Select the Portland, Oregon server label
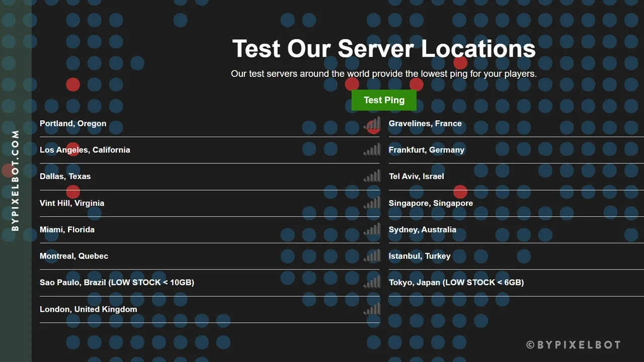Image resolution: width=644 pixels, height=362 pixels. pos(73,123)
